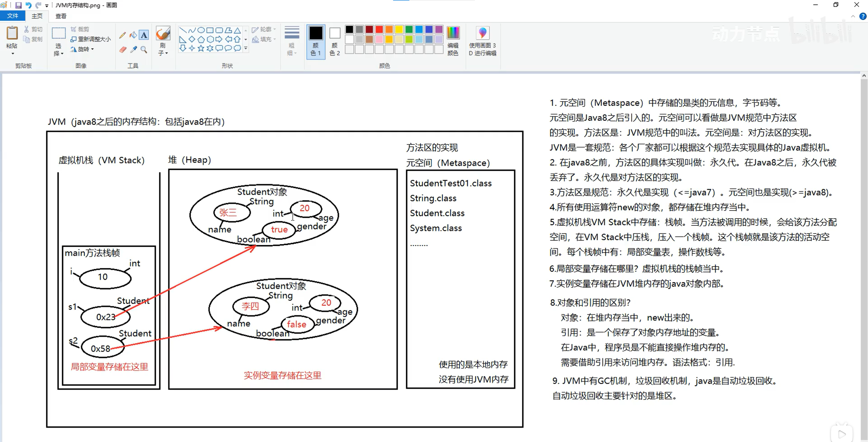The width and height of the screenshot is (868, 442).
Task: Pick the pink color swatch
Action: point(379,39)
